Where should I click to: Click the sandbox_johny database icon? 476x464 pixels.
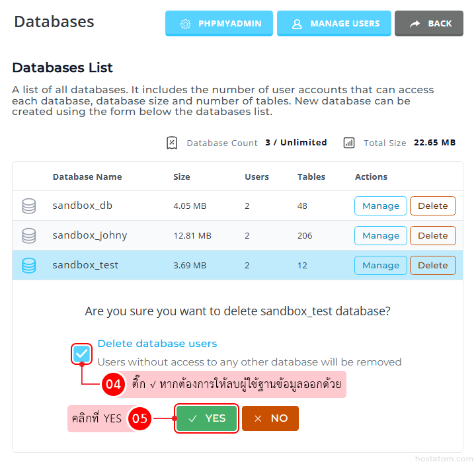click(x=29, y=236)
